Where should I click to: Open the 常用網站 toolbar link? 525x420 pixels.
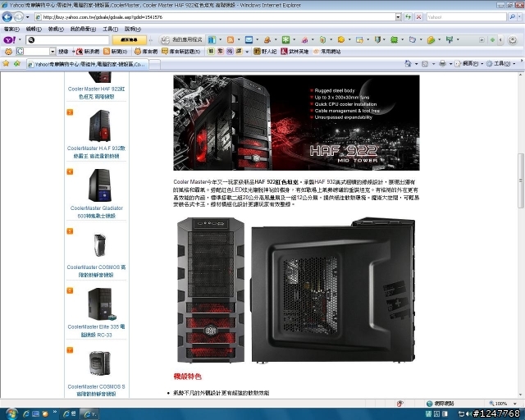pyautogui.click(x=326, y=52)
